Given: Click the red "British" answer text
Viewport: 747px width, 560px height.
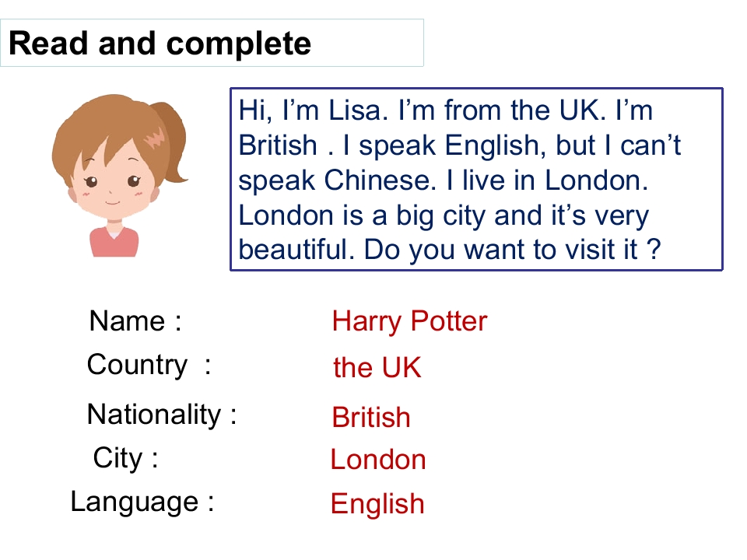Looking at the screenshot, I should click(371, 418).
